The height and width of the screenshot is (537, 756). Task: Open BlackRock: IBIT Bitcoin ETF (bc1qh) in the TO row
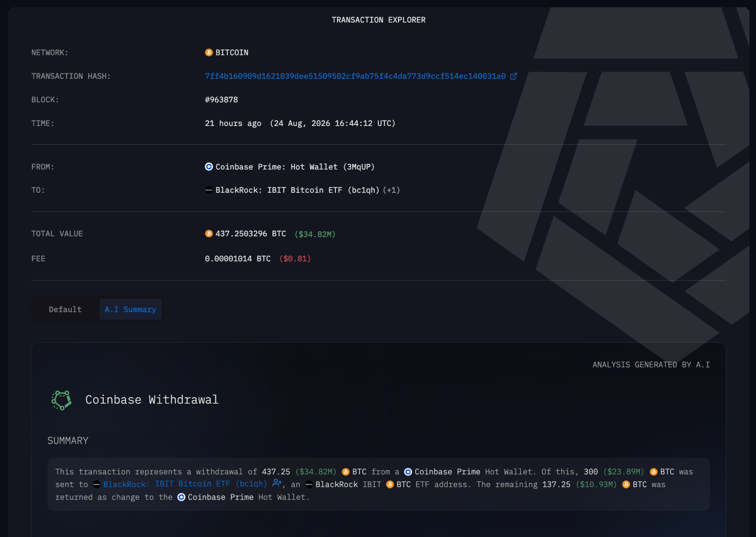[298, 190]
